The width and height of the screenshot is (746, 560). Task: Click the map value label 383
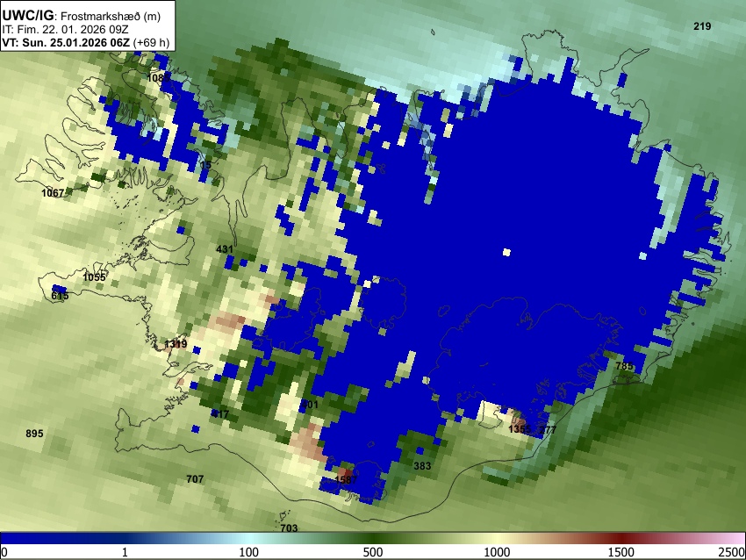(422, 466)
